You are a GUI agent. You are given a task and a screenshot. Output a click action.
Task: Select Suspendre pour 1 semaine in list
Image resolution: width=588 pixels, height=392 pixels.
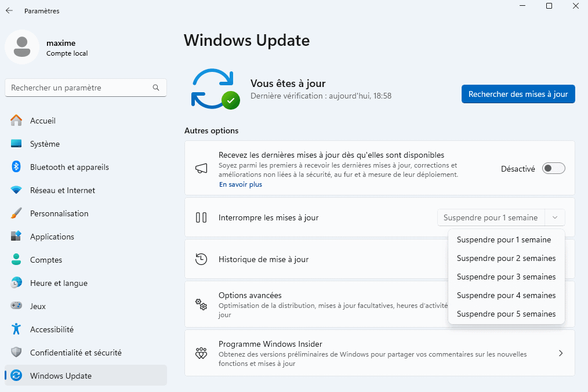tap(506, 239)
